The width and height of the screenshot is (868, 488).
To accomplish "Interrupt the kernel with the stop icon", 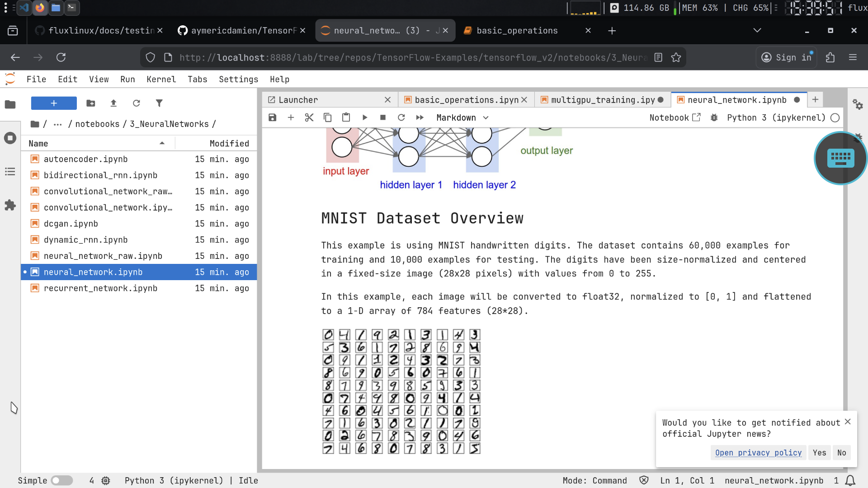I will click(x=383, y=117).
